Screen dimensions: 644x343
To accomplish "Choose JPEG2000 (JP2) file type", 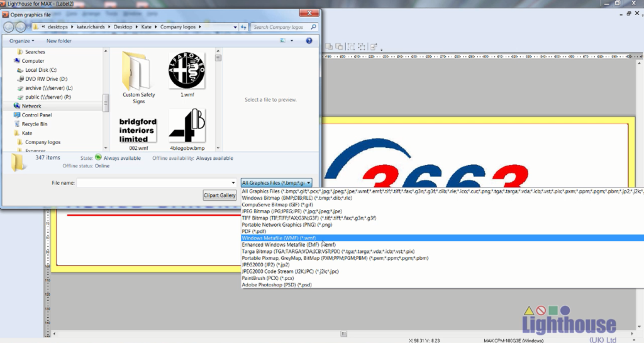I will click(442, 265).
